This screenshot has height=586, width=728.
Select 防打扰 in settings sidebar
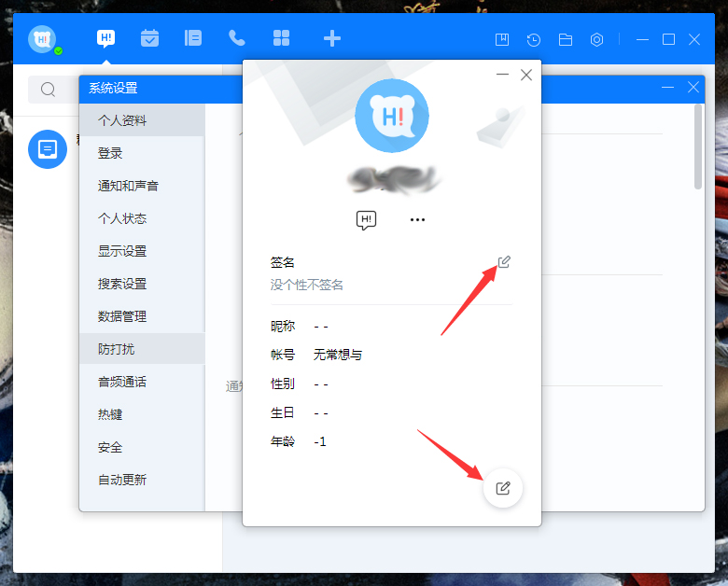[142, 349]
